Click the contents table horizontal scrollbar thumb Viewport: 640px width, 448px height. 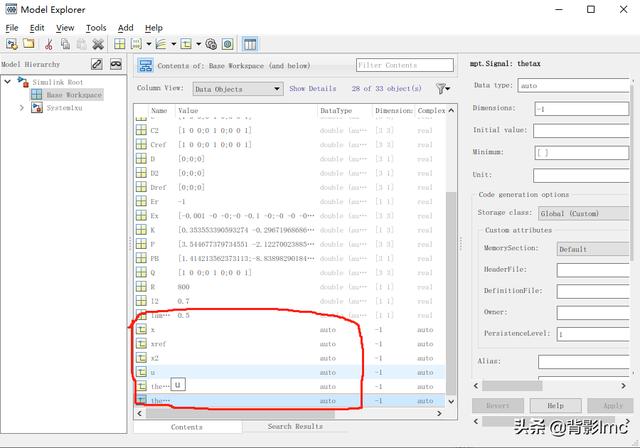point(240,413)
